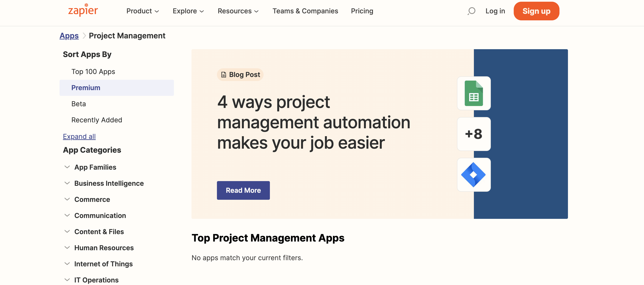Expand the Human Resources category
This screenshot has width=644, height=285.
[104, 248]
